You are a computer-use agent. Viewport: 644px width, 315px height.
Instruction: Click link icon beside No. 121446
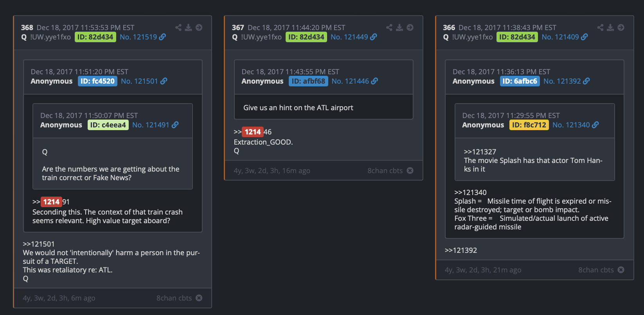[x=374, y=81]
